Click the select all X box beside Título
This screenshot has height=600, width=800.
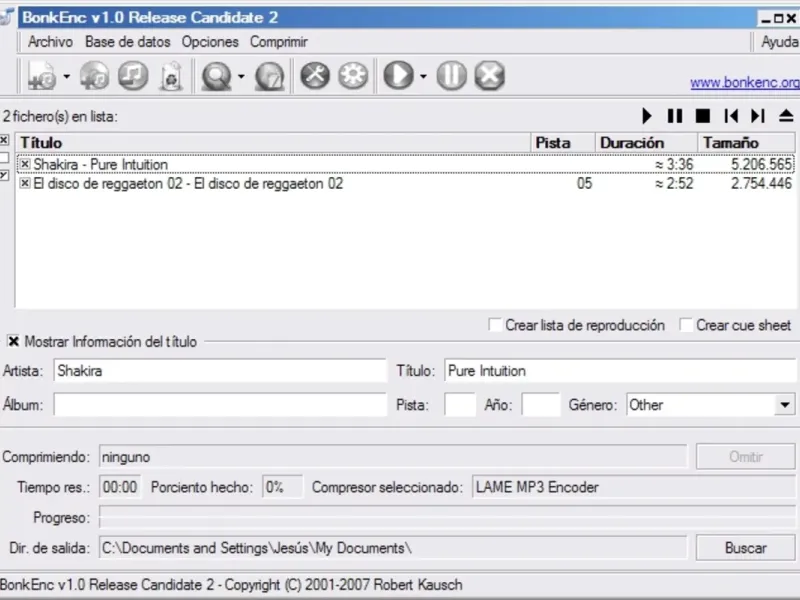pyautogui.click(x=4, y=139)
